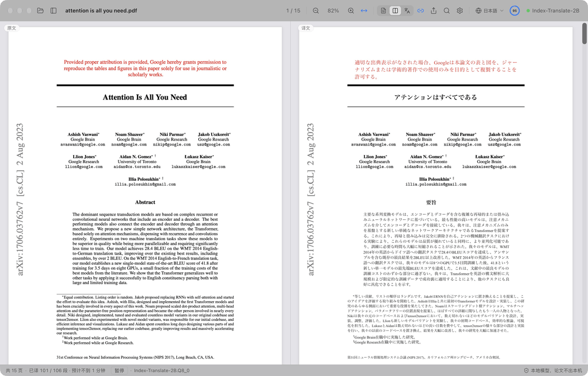Click red permission notice in original pane
The height and width of the screenshot is (376, 588).
(x=145, y=68)
